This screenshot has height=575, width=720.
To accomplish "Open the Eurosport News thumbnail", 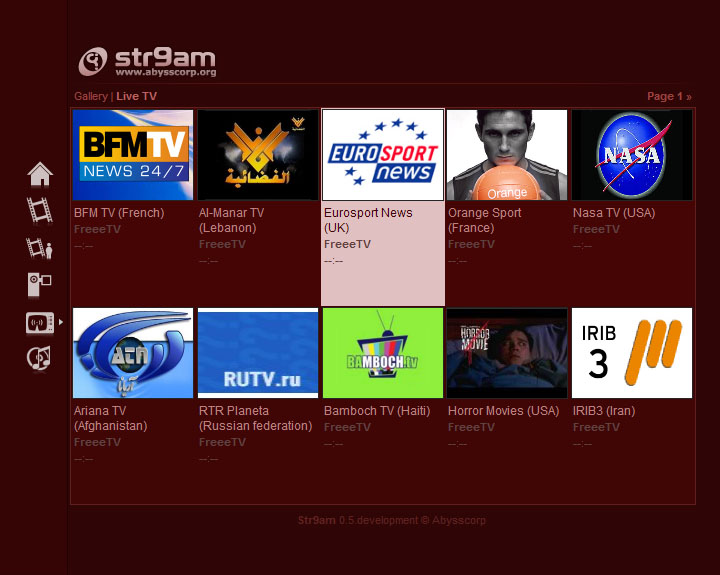I will pos(383,155).
